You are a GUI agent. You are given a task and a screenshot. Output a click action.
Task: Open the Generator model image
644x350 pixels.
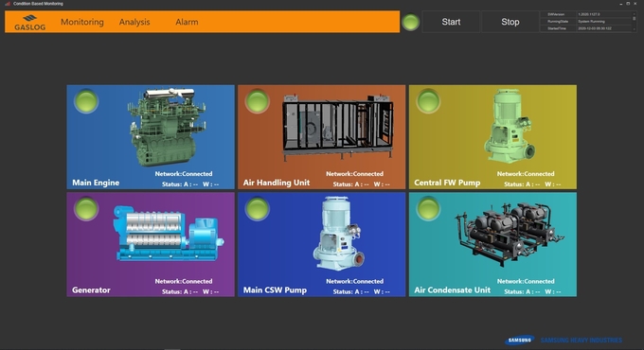point(169,233)
